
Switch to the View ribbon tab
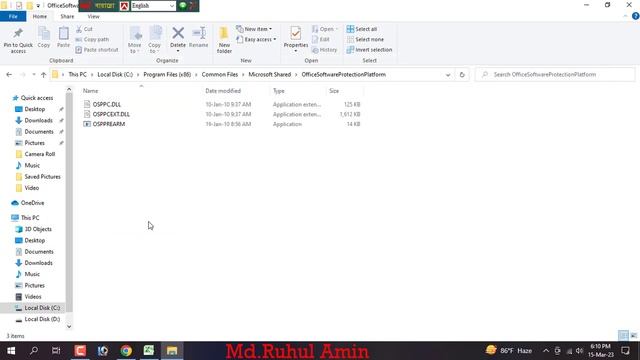click(93, 16)
